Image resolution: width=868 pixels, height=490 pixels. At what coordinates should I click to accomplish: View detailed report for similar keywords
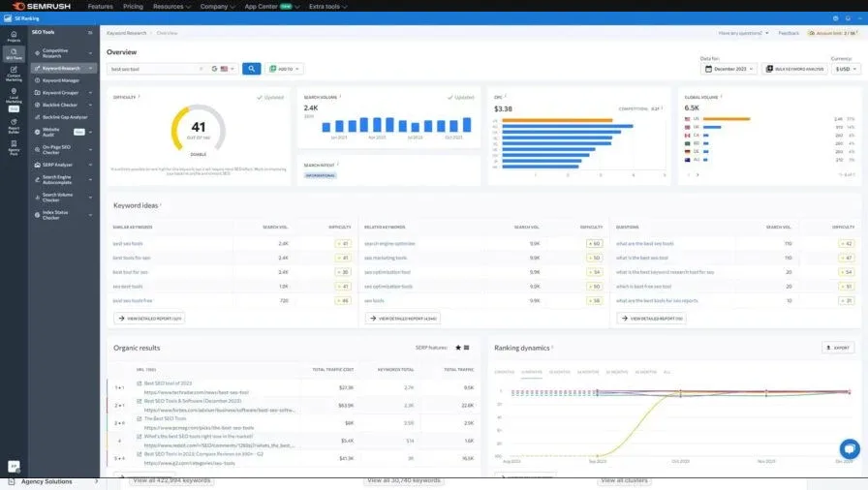[149, 319]
